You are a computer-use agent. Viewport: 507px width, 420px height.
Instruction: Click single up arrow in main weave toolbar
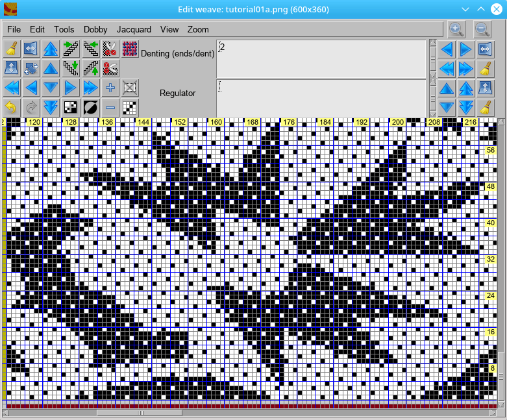[51, 68]
